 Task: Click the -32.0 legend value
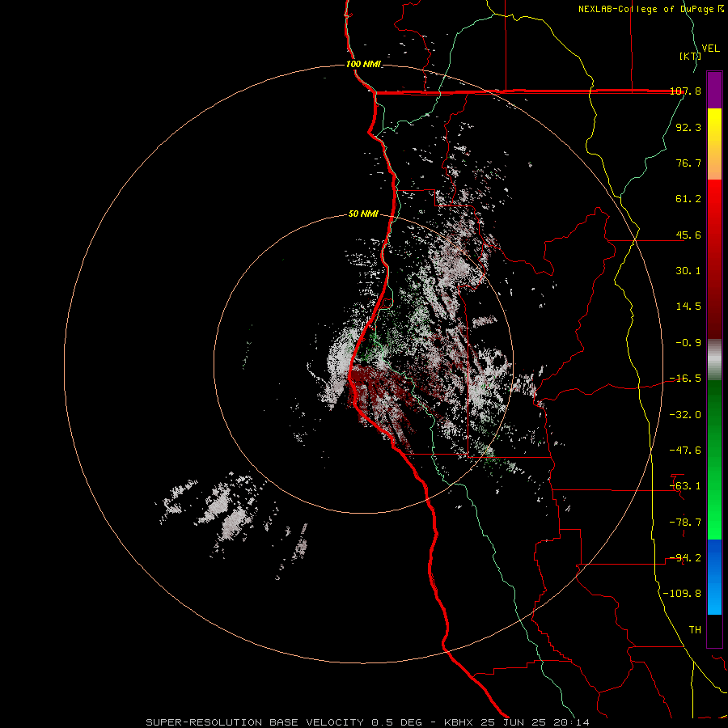pos(685,415)
